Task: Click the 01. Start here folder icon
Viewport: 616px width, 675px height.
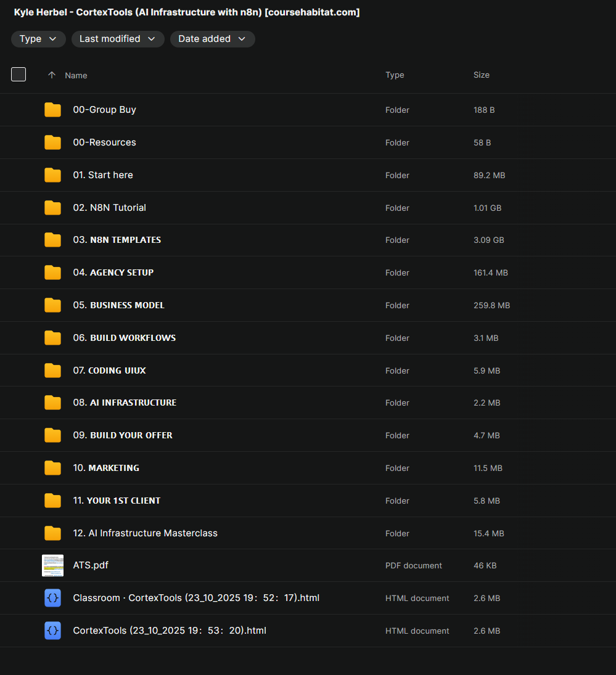Action: [52, 175]
